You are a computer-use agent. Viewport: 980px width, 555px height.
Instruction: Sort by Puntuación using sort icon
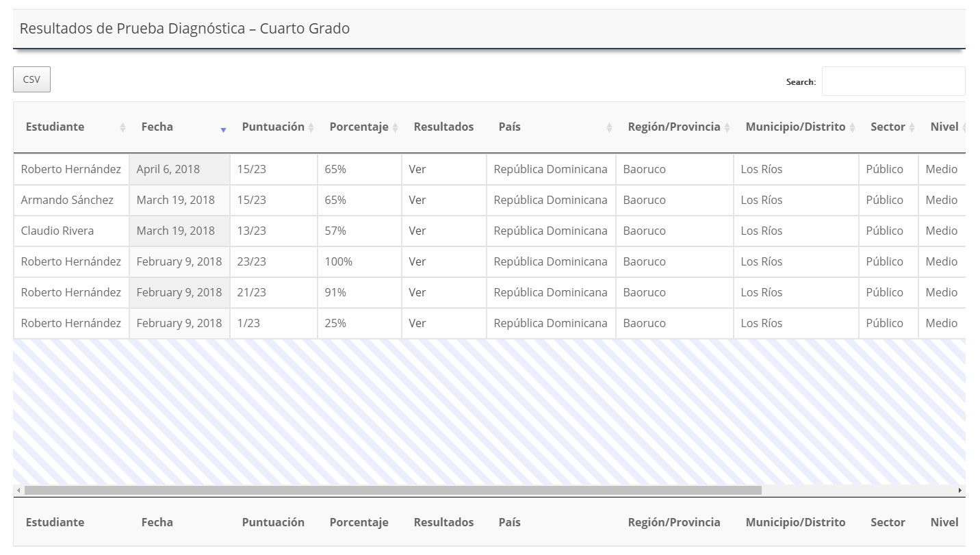click(x=311, y=128)
